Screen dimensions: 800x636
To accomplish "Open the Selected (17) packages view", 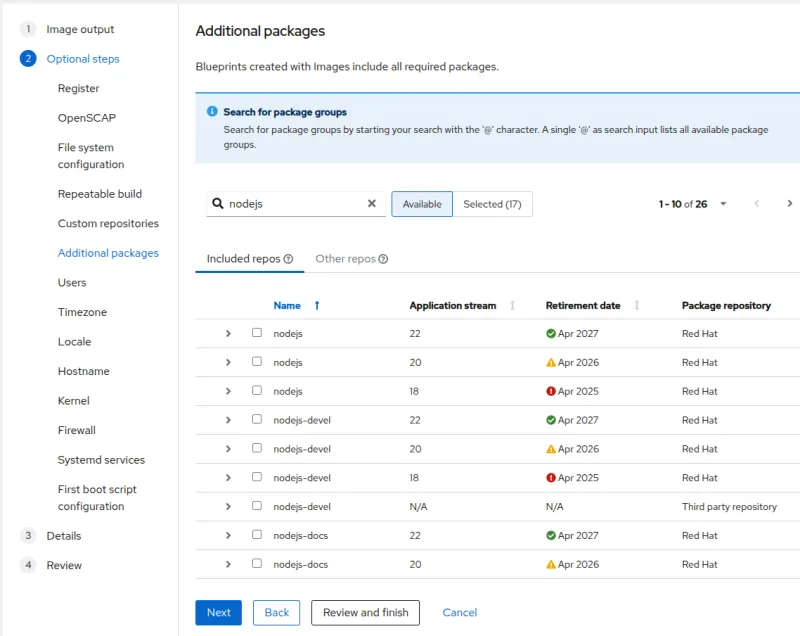I will pyautogui.click(x=494, y=203).
